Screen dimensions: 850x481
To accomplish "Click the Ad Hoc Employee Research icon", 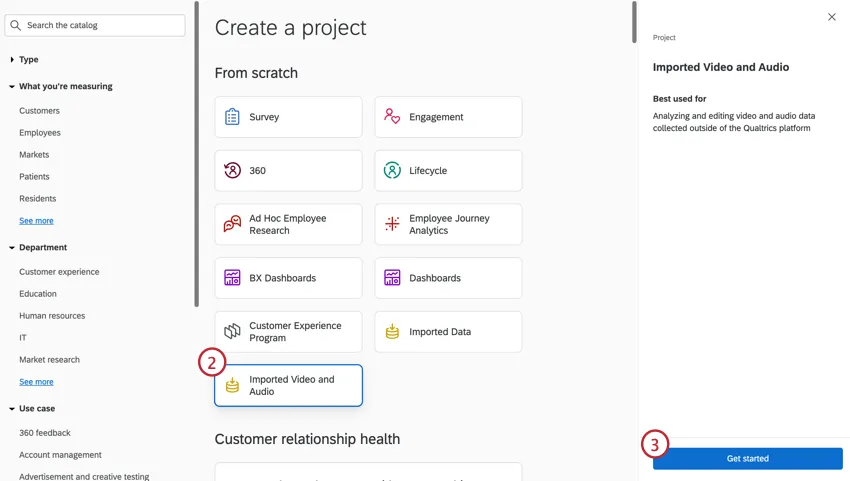I will (232, 224).
